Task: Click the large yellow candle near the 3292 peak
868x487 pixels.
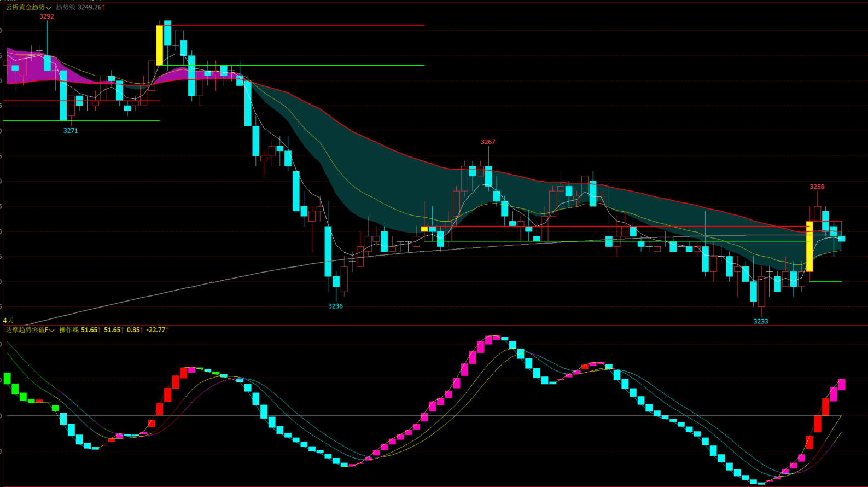Action: [x=159, y=45]
